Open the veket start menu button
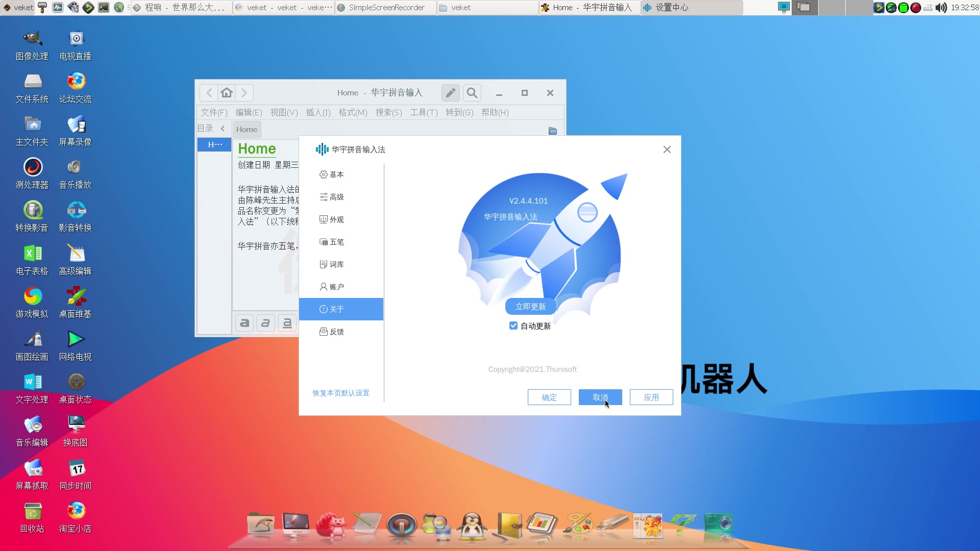The height and width of the screenshot is (551, 980). click(x=18, y=8)
